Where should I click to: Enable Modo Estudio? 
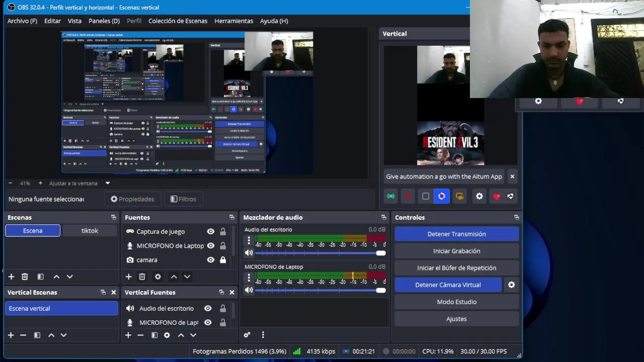coord(456,302)
